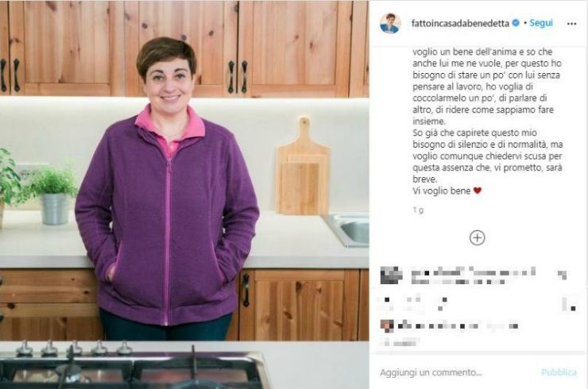The width and height of the screenshot is (588, 389).
Task: Click the red heart emoji in the caption
Action: [x=477, y=191]
